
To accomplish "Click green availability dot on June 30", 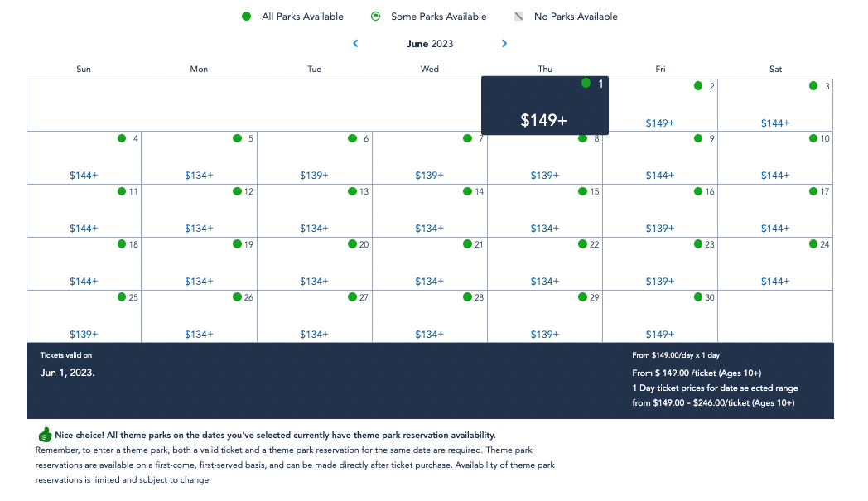I will click(698, 297).
